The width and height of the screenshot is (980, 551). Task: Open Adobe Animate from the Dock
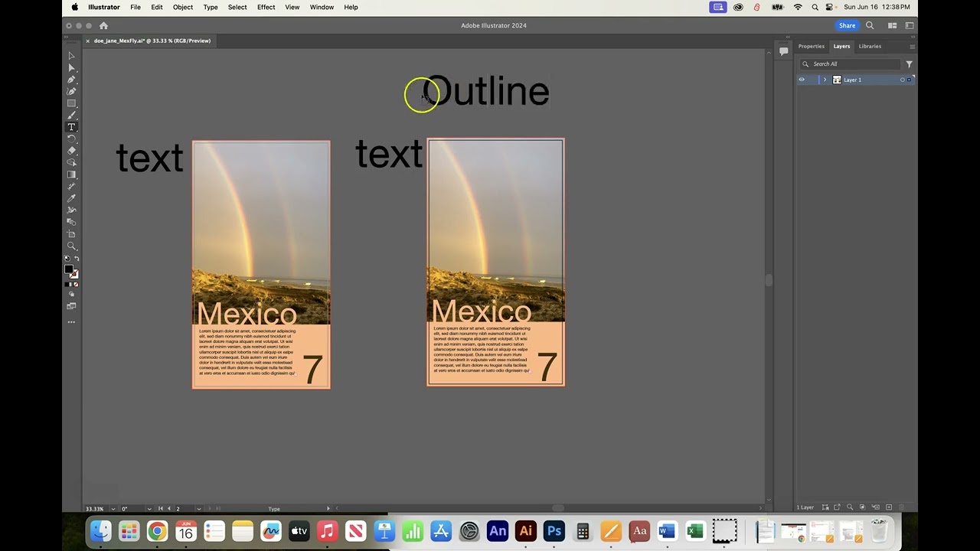[x=498, y=530]
